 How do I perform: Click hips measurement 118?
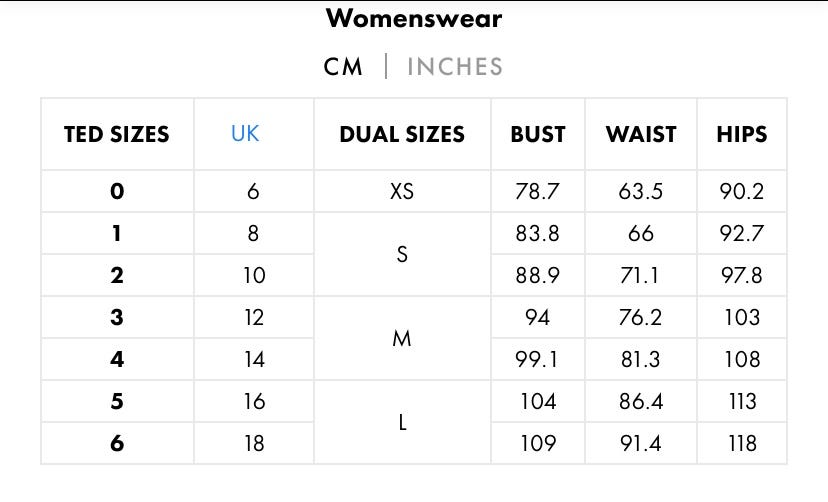[x=742, y=443]
